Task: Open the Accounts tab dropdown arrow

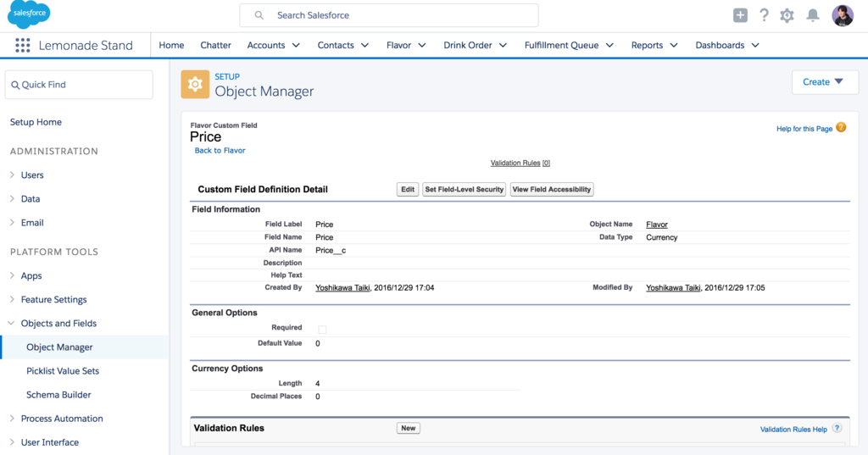Action: click(296, 46)
